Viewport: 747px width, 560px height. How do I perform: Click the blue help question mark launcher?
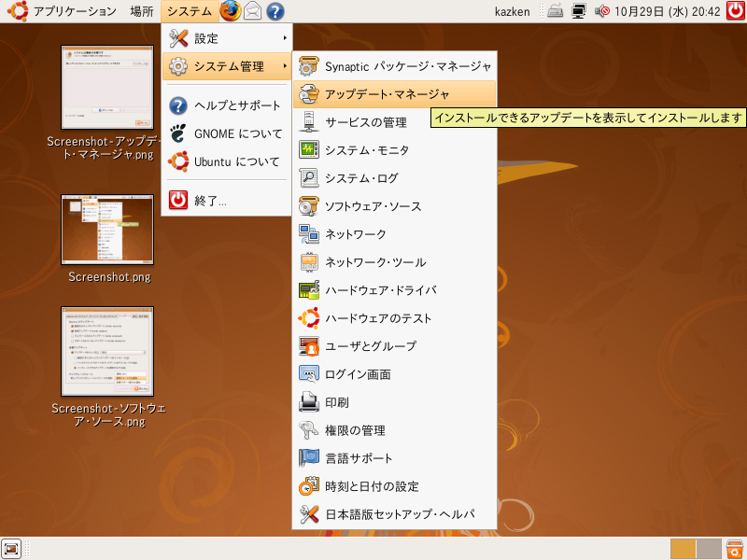click(275, 11)
